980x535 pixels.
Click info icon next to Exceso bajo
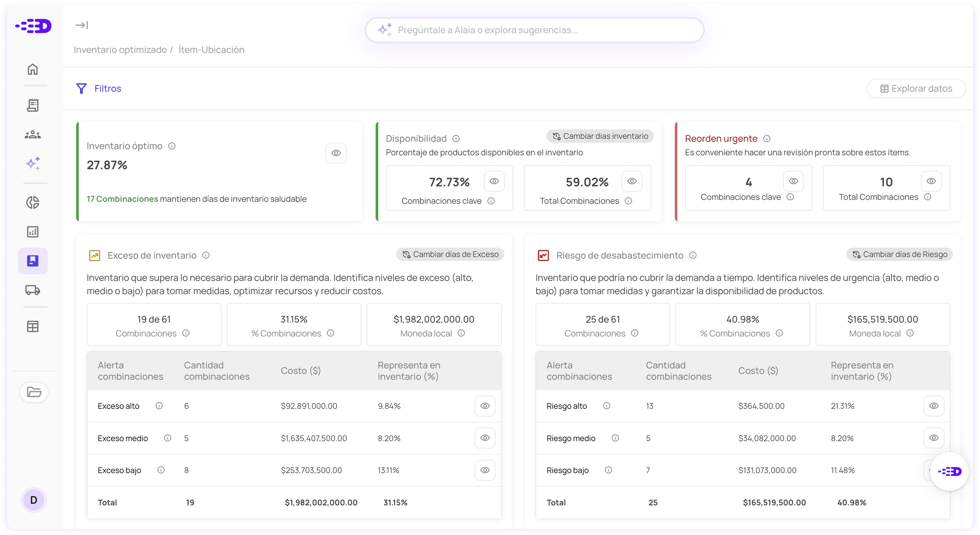[161, 470]
